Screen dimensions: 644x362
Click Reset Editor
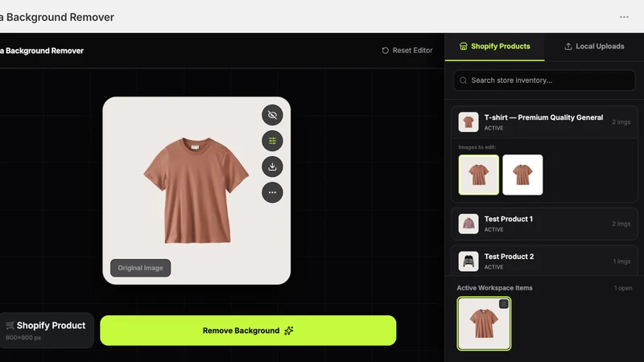coord(407,51)
